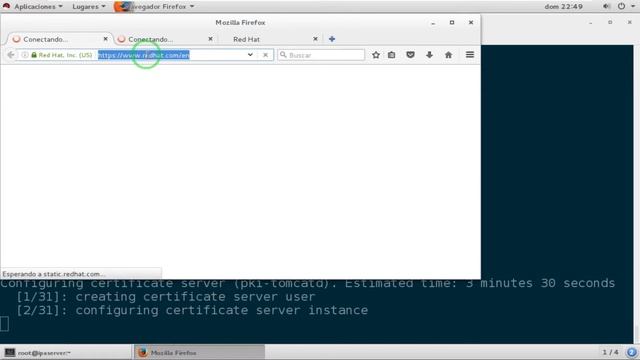Click the notification icon in the bottom-right taskbar corner
Image resolution: width=640 pixels, height=360 pixels.
[x=631, y=352]
